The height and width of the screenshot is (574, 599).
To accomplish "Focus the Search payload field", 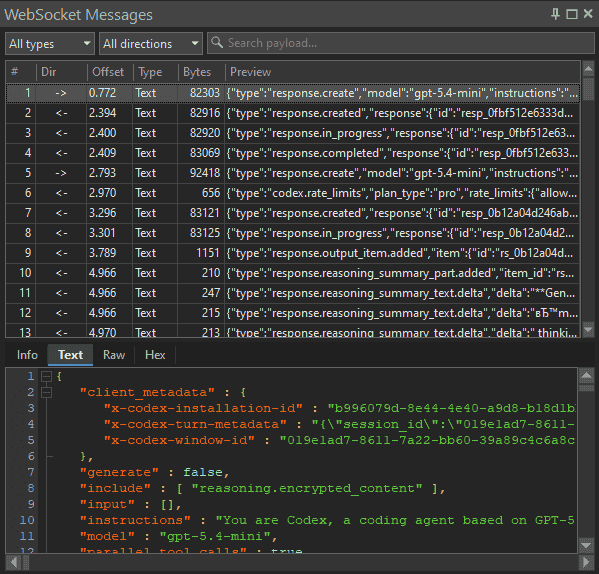I will click(400, 43).
